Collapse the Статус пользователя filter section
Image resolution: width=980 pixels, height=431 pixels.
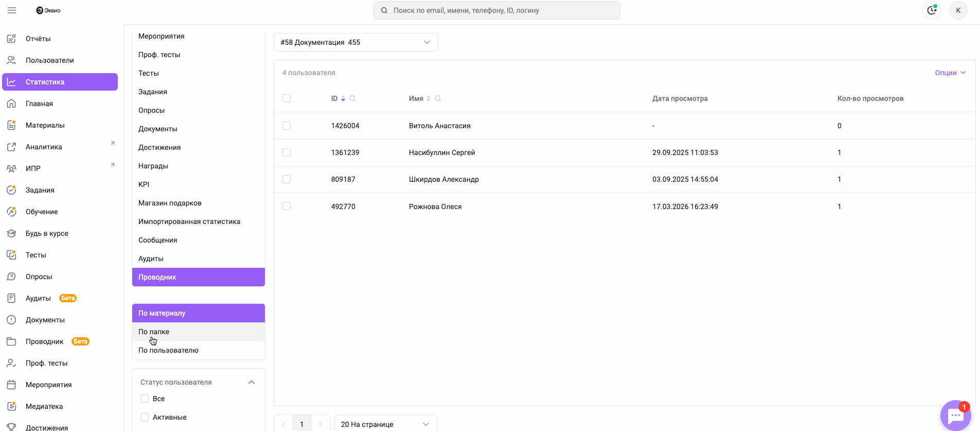[252, 382]
